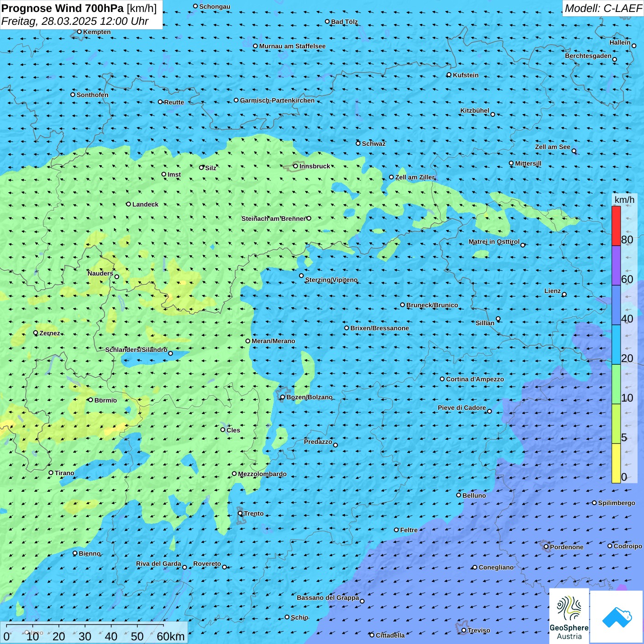Viewport: 644px width, 644px height.
Task: Click the forecast date Freitag 28.03.2025 text
Action: click(75, 21)
